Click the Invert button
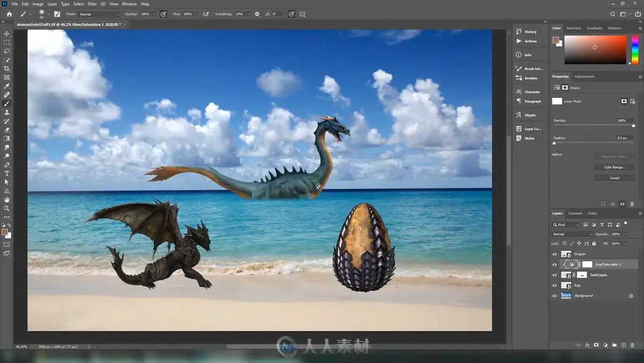This screenshot has width=644, height=363. click(x=614, y=178)
